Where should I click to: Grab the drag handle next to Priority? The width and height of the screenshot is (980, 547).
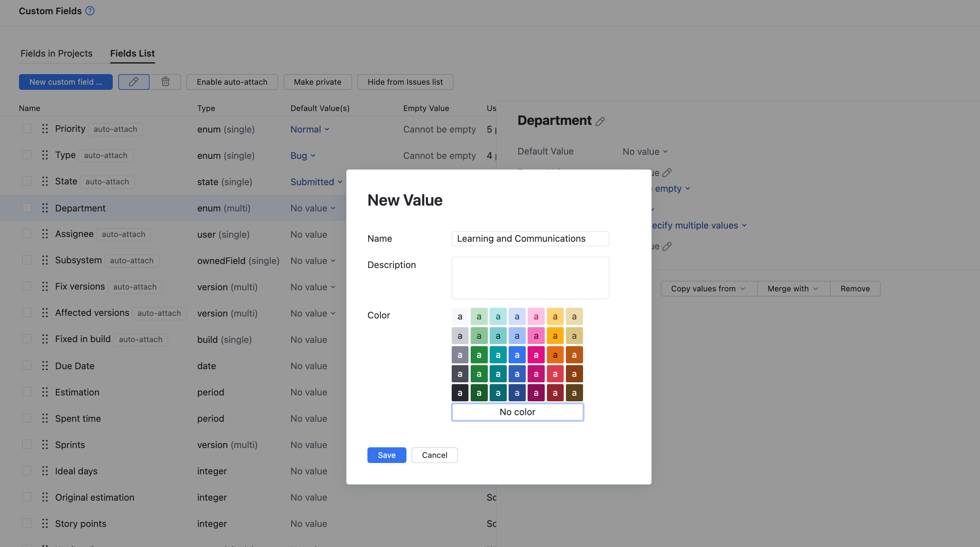coord(45,128)
